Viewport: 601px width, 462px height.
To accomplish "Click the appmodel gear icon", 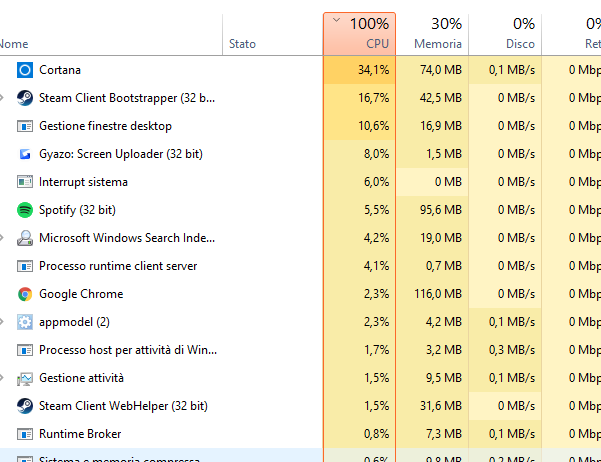I will coord(25,322).
